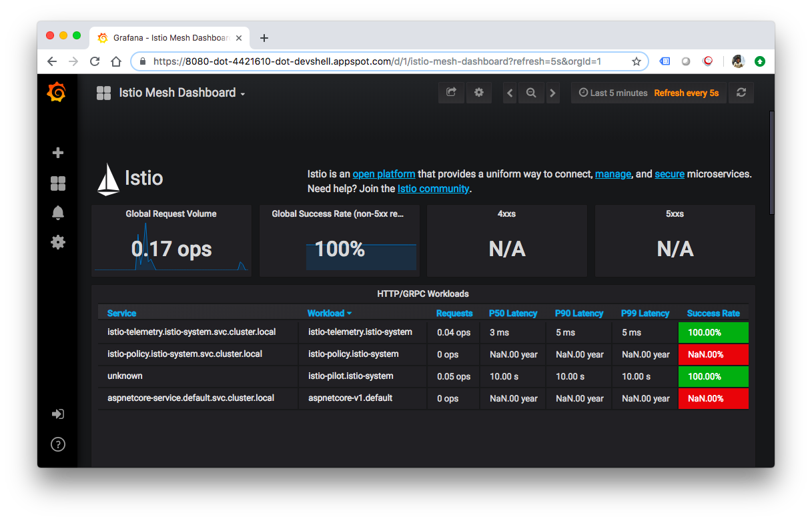This screenshot has height=521, width=812.
Task: Zoom out time range with magnifier
Action: (x=531, y=93)
